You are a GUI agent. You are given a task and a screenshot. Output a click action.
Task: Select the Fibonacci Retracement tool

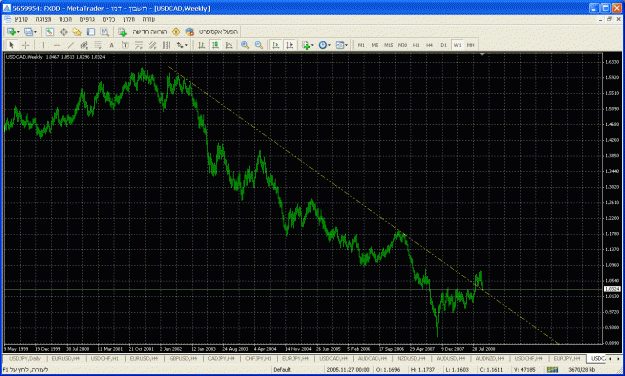coord(98,45)
